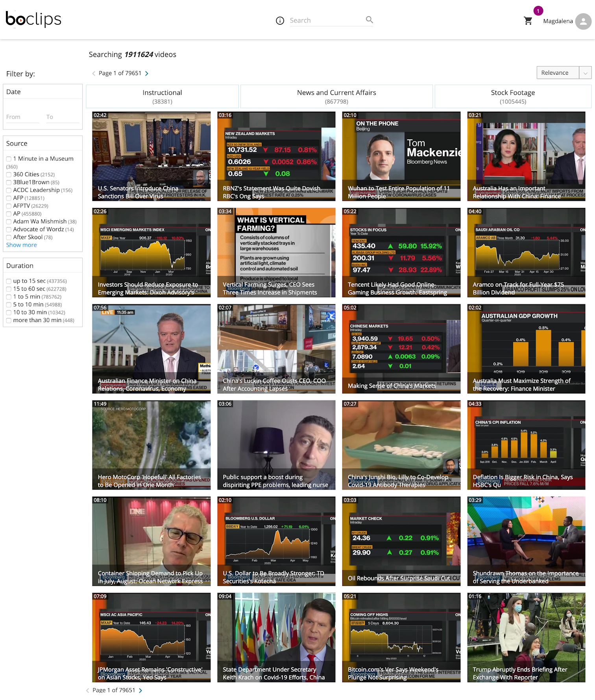Go to next page using top chevron
This screenshot has height=700, width=595.
[x=147, y=74]
